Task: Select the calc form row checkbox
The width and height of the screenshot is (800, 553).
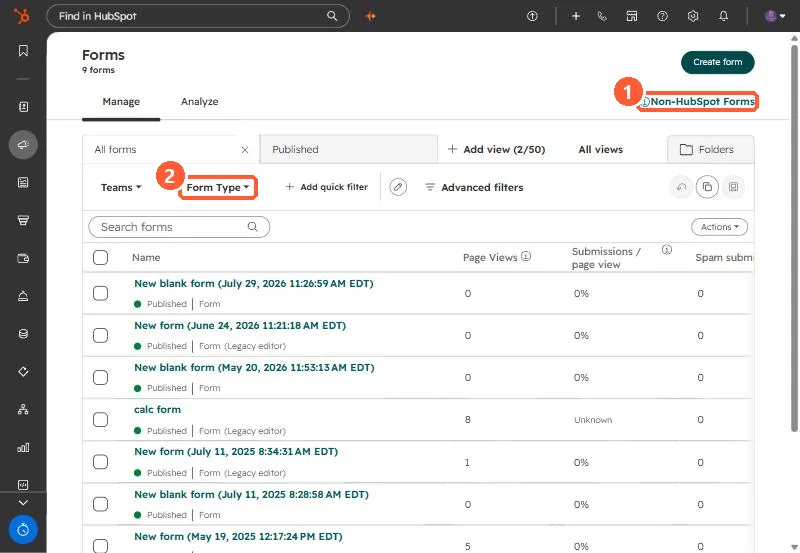Action: [x=101, y=419]
